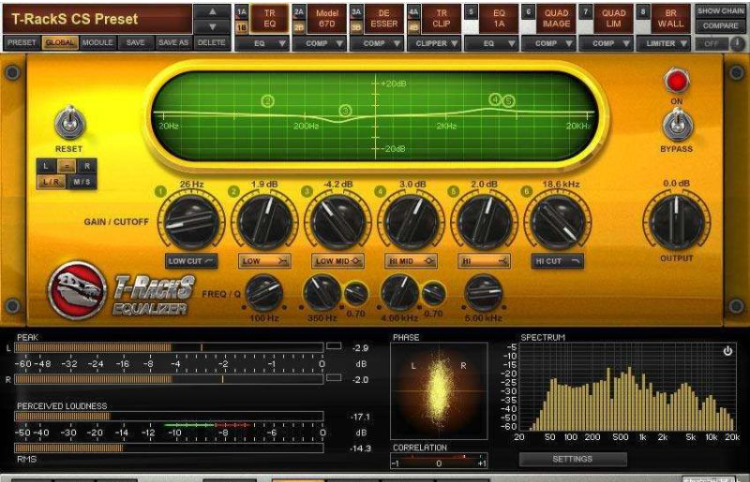Click the T-RackS dinosaur skull logo
The image size is (750, 482).
tap(76, 283)
